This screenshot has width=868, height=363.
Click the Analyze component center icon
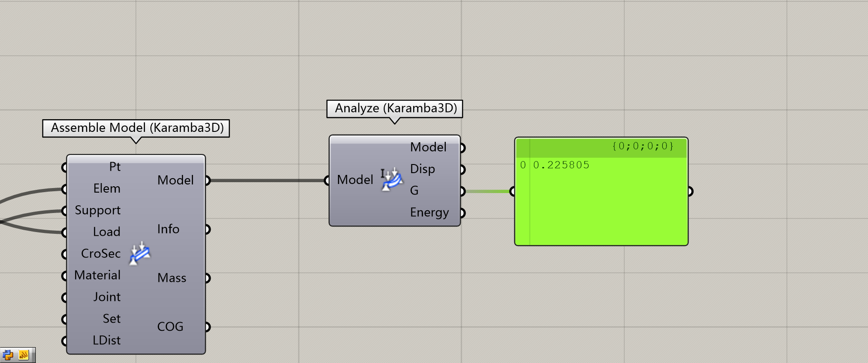(392, 179)
